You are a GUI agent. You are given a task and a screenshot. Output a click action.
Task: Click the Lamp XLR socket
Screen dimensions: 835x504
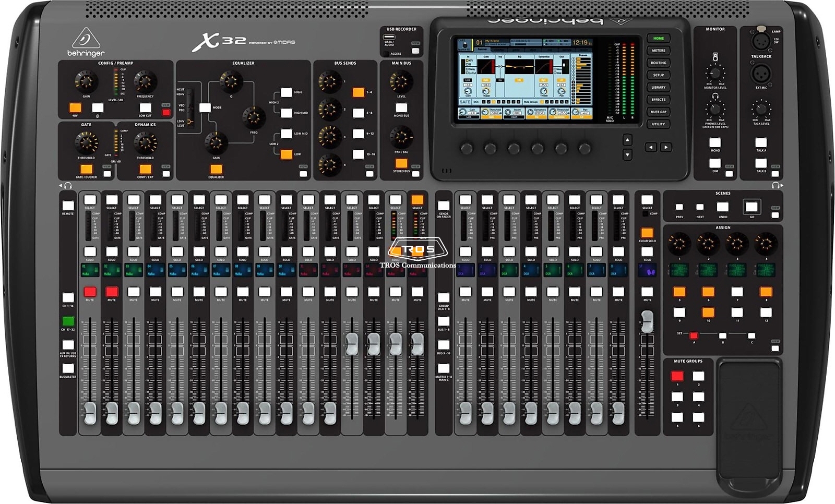tap(760, 40)
